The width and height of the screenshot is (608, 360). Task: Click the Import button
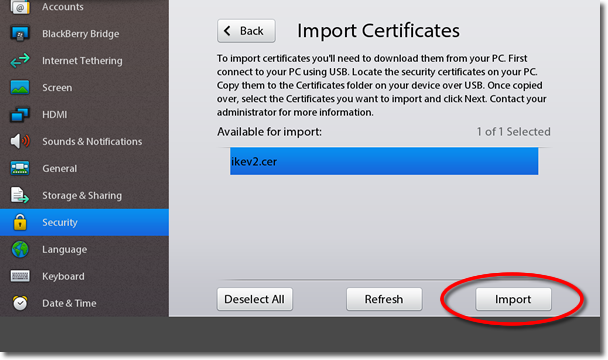[513, 299]
